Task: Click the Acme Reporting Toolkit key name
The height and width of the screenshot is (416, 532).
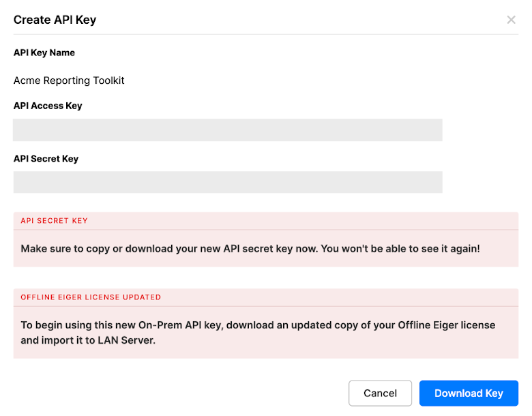Action: 69,80
